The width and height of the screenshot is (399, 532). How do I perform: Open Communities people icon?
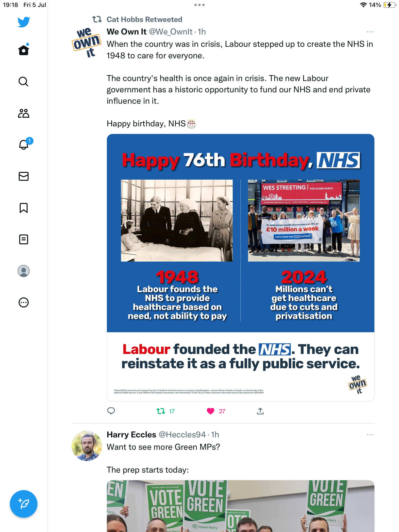tap(24, 113)
